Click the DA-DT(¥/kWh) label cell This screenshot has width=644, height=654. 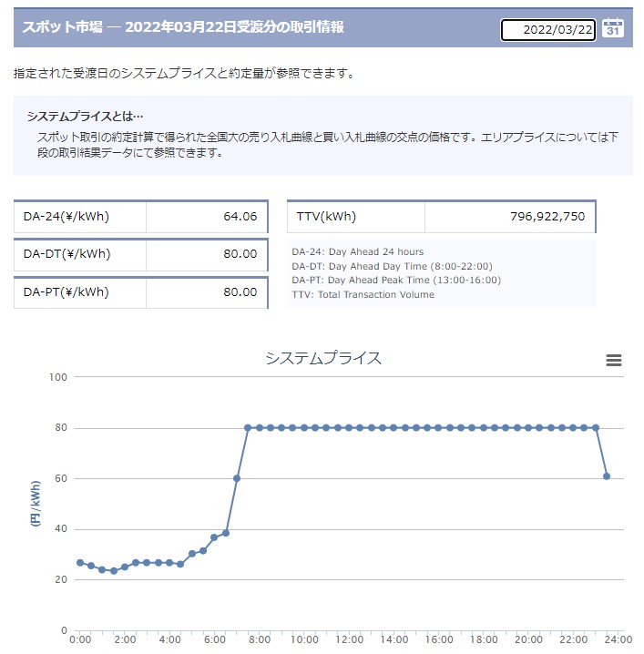coord(80,254)
